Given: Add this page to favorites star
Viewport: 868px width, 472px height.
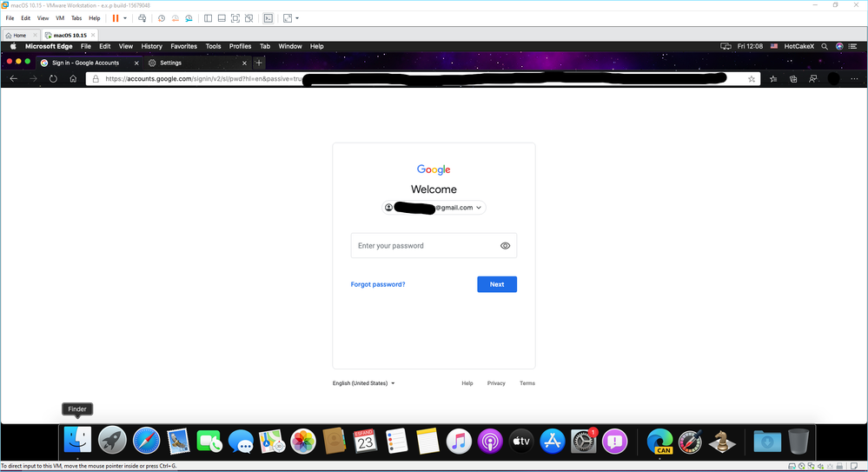Looking at the screenshot, I should 752,79.
